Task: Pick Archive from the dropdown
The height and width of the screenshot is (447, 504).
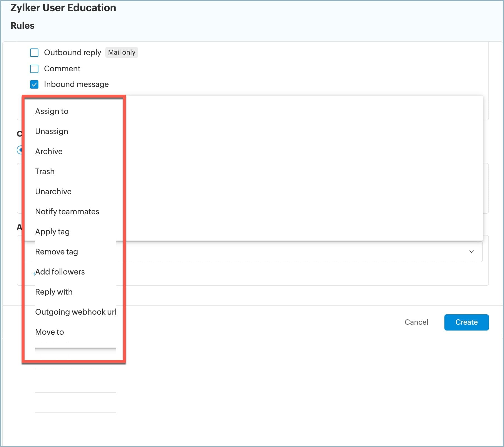Action: pyautogui.click(x=49, y=151)
